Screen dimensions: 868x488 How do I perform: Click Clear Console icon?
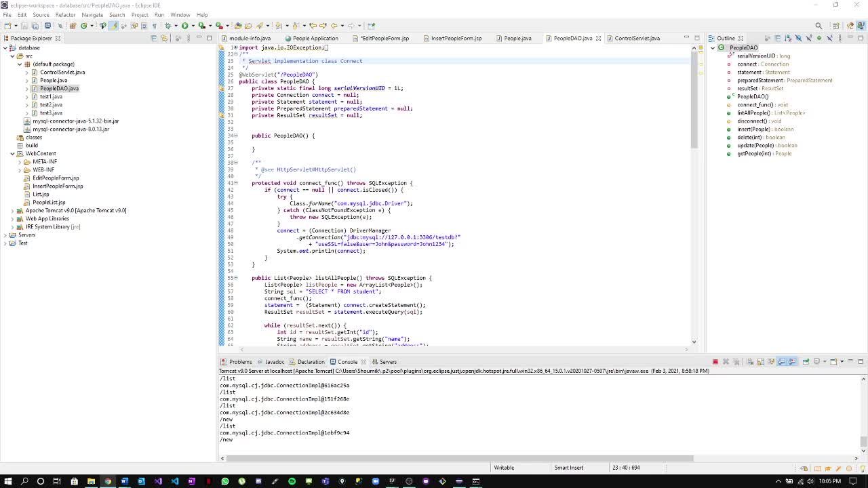pos(751,361)
